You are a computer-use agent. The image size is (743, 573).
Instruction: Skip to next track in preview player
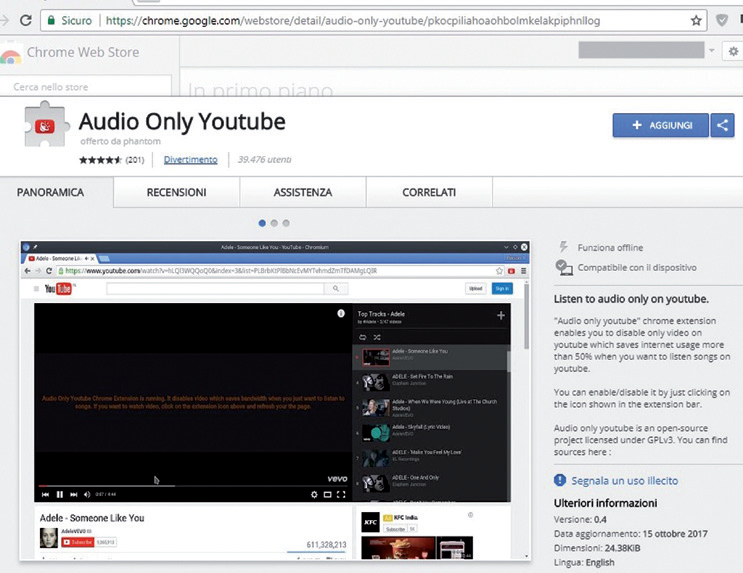(73, 494)
